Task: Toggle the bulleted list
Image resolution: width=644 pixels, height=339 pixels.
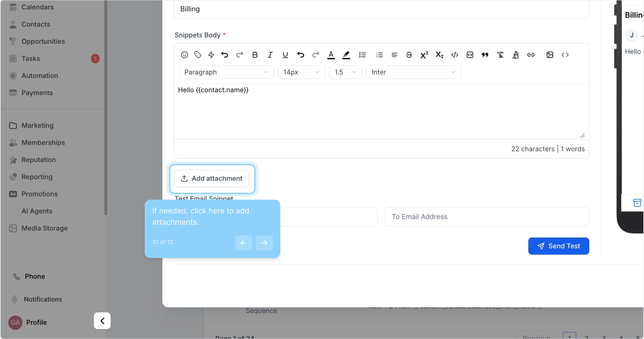Action: tap(362, 55)
